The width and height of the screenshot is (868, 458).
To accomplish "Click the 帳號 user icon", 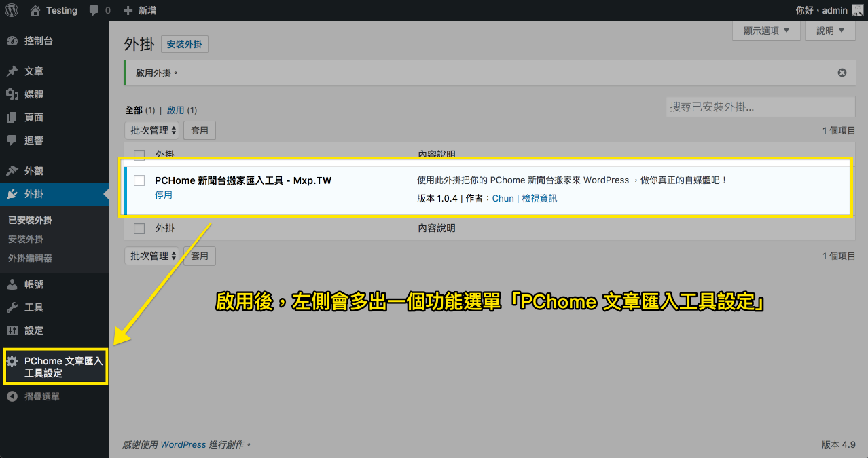I will (x=12, y=284).
